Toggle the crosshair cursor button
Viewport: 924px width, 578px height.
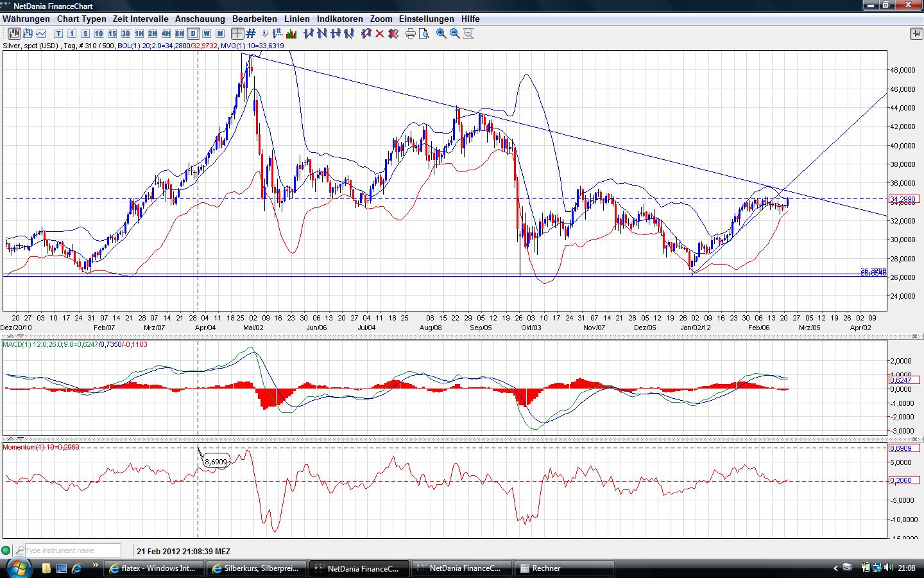click(237, 33)
